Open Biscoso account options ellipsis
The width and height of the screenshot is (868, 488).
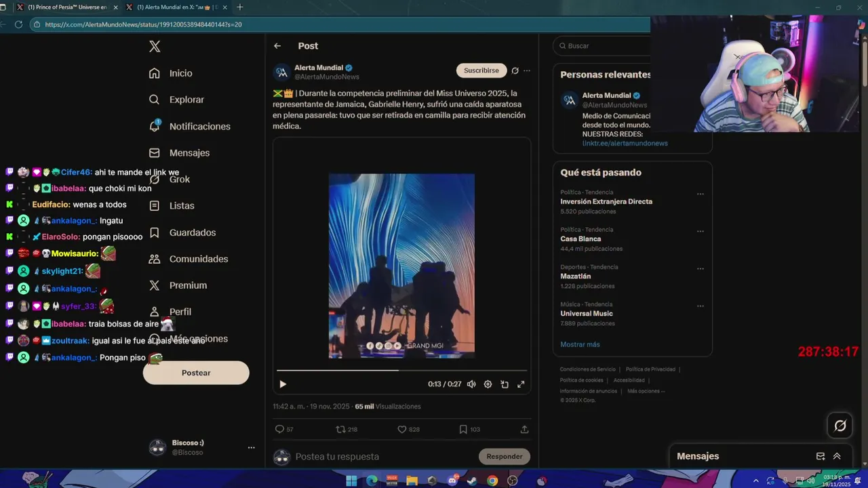[251, 447]
